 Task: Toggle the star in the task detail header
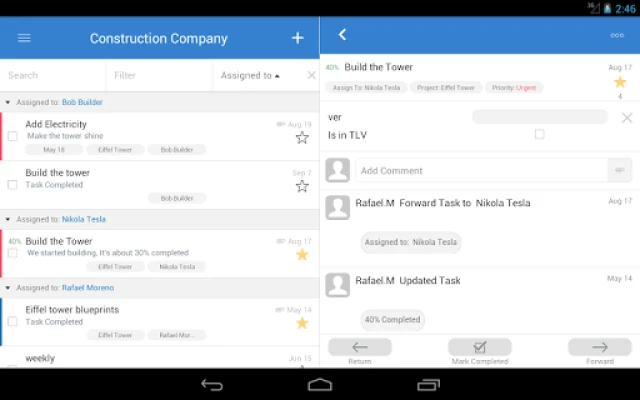pyautogui.click(x=620, y=82)
